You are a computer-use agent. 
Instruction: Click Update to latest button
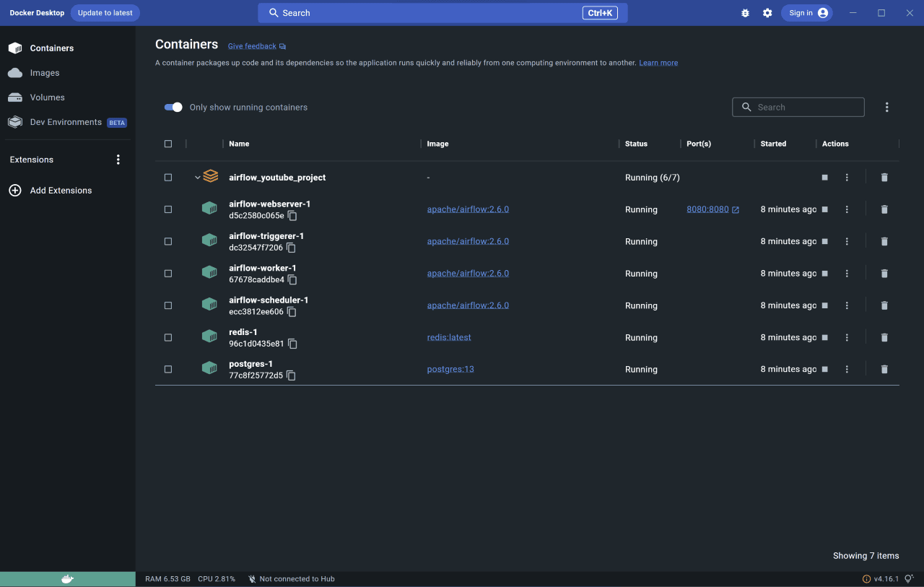click(105, 13)
